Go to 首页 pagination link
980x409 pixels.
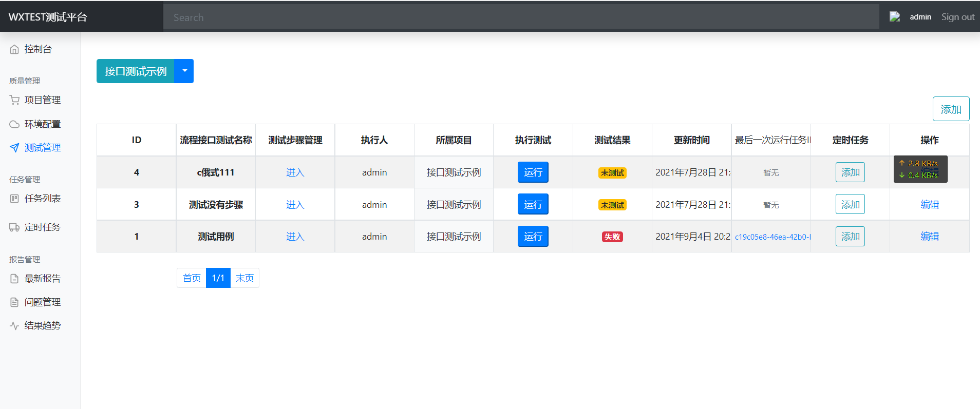[192, 278]
